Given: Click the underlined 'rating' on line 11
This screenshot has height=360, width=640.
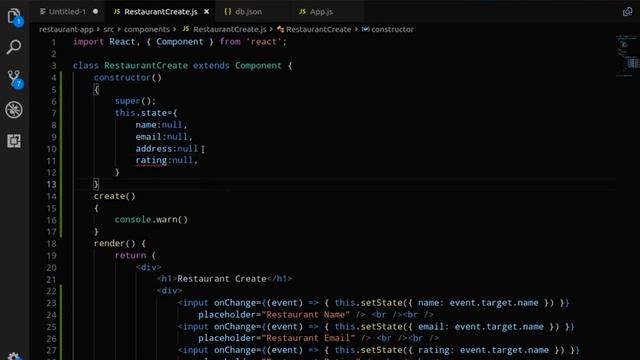Looking at the screenshot, I should [x=151, y=160].
